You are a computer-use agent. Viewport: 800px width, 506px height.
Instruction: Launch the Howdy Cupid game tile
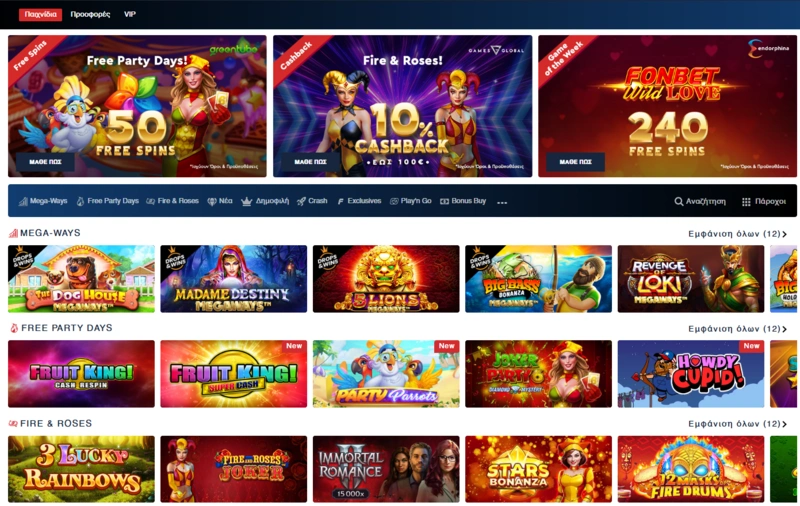[x=691, y=374]
